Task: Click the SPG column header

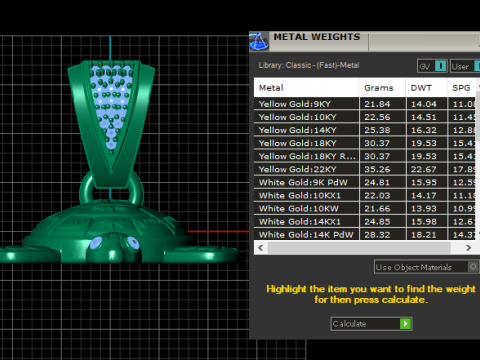Action: [462, 88]
